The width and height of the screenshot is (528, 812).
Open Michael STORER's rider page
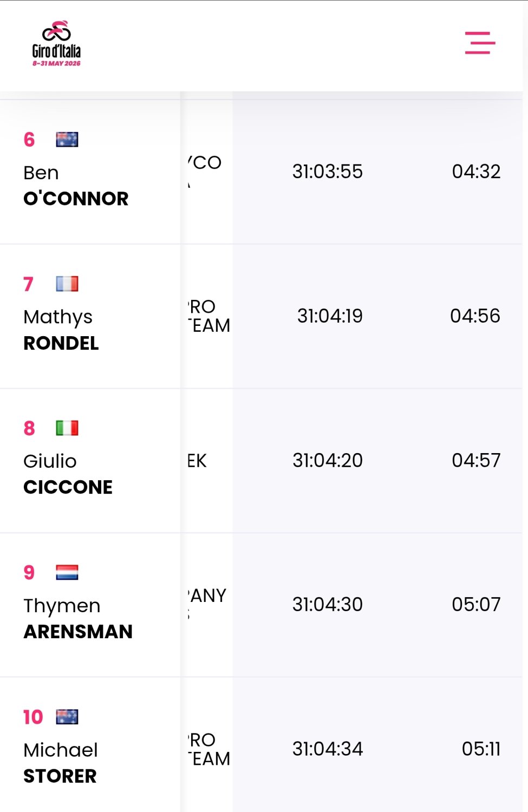[61, 763]
